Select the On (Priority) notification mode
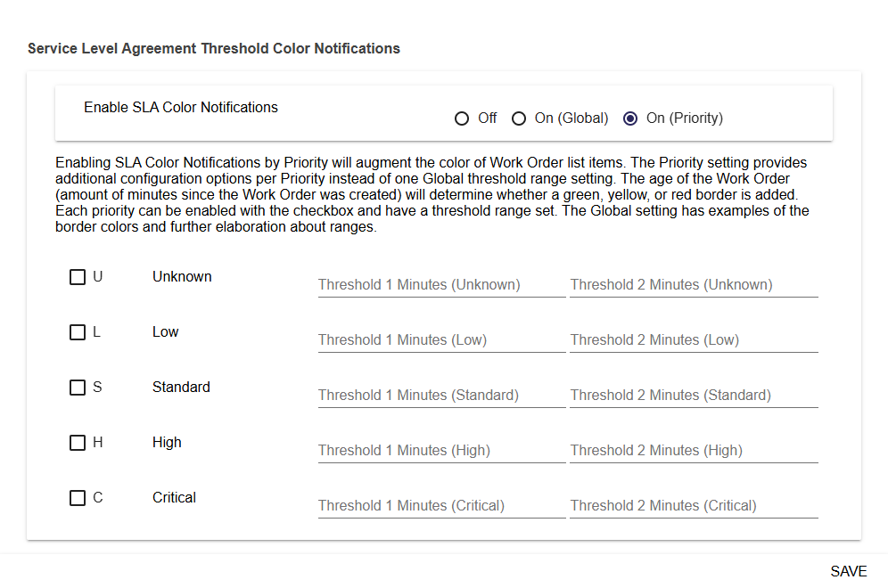This screenshot has width=888, height=588. click(630, 118)
